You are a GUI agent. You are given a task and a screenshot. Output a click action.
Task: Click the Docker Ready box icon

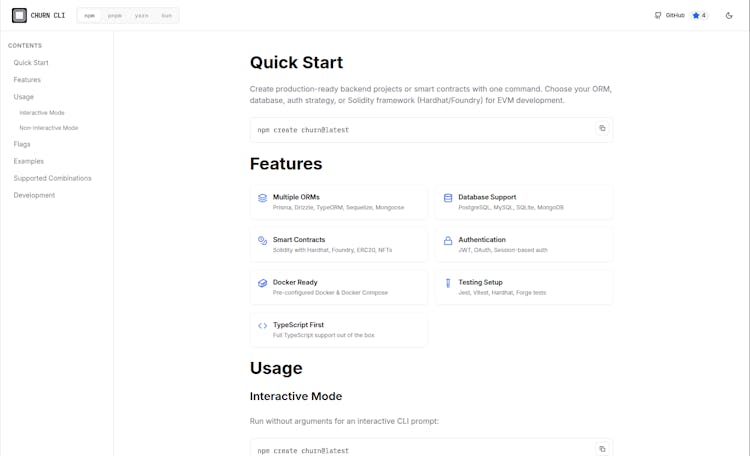tap(262, 283)
